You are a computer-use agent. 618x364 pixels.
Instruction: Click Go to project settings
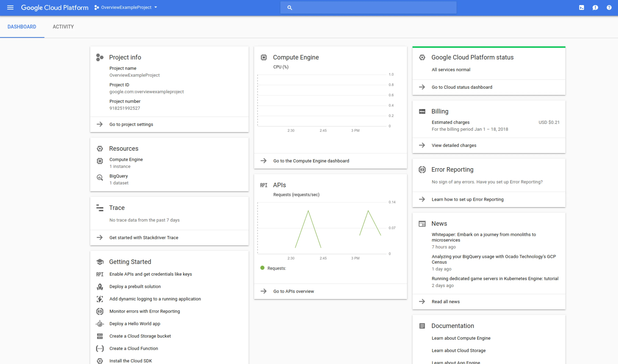169,124
